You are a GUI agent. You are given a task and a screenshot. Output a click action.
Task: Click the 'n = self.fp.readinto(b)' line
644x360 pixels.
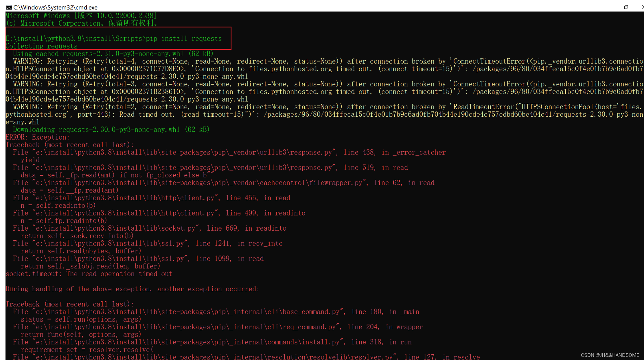coord(64,221)
